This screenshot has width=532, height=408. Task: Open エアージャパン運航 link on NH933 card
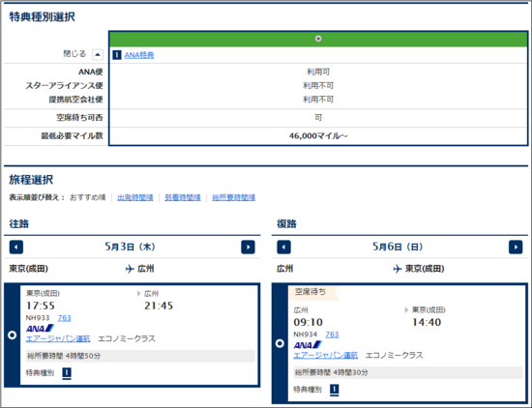tap(58, 338)
